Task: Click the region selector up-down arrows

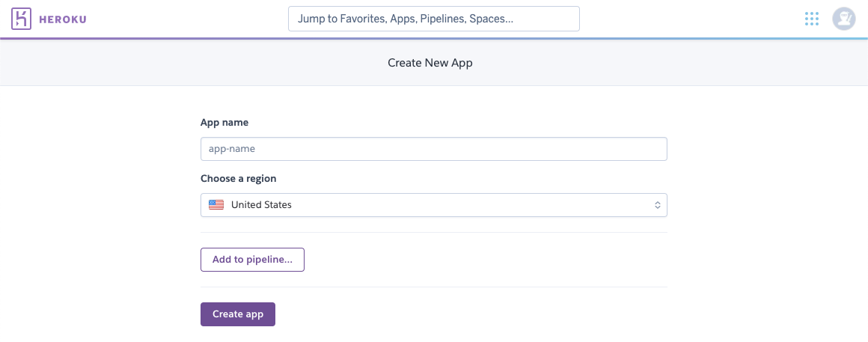Action: coord(657,205)
